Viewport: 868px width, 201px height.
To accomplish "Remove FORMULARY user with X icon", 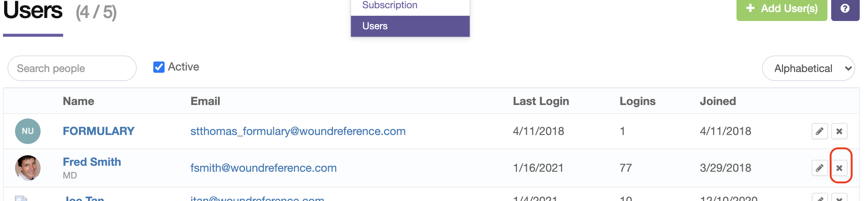I will [x=839, y=131].
